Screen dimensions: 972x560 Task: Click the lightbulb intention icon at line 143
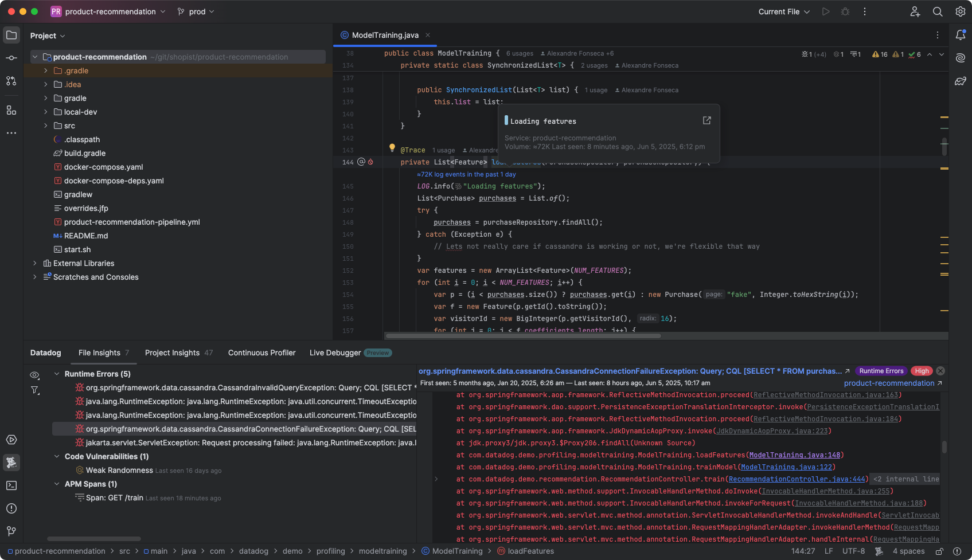392,148
